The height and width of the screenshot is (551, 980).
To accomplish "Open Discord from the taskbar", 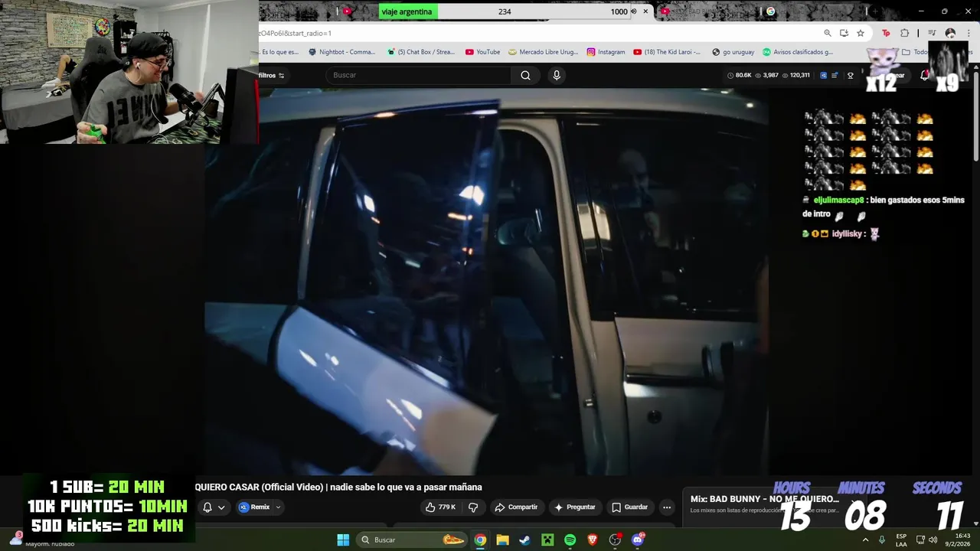I will tap(638, 540).
